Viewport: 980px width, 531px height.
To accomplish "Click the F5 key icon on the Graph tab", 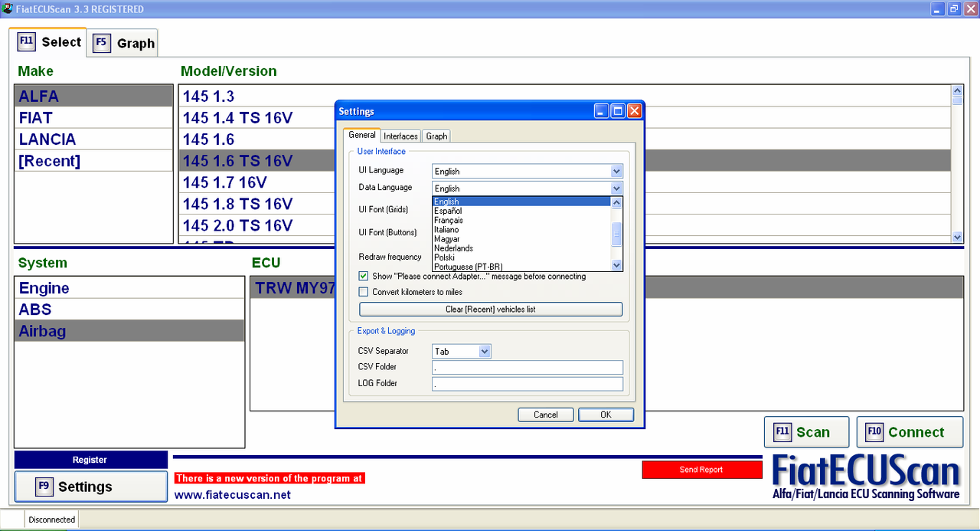I will click(101, 43).
